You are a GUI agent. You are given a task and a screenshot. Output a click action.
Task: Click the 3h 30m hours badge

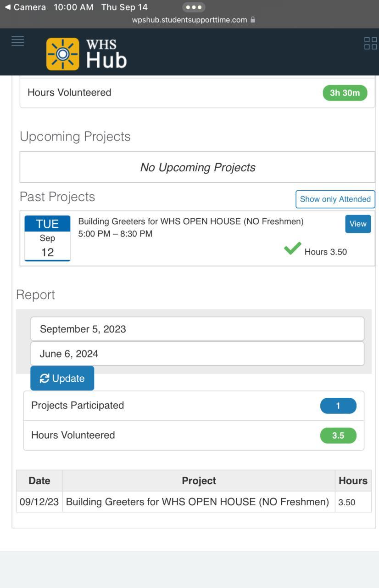click(345, 93)
